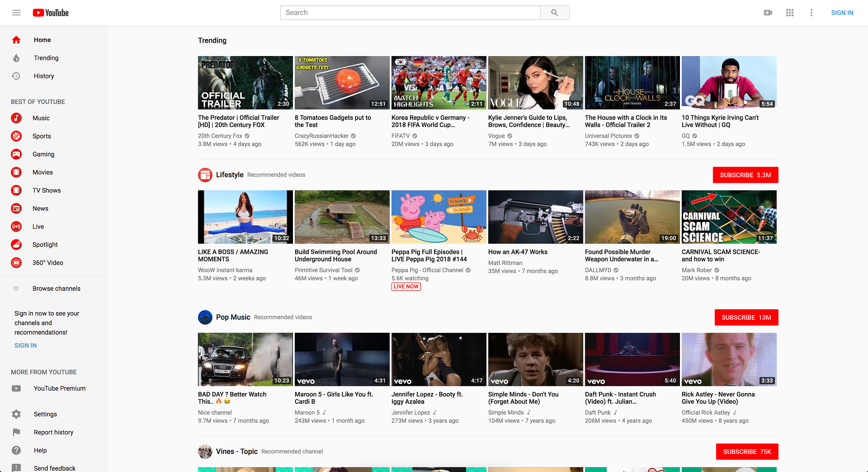Select the Gaming channel icon

coord(16,154)
